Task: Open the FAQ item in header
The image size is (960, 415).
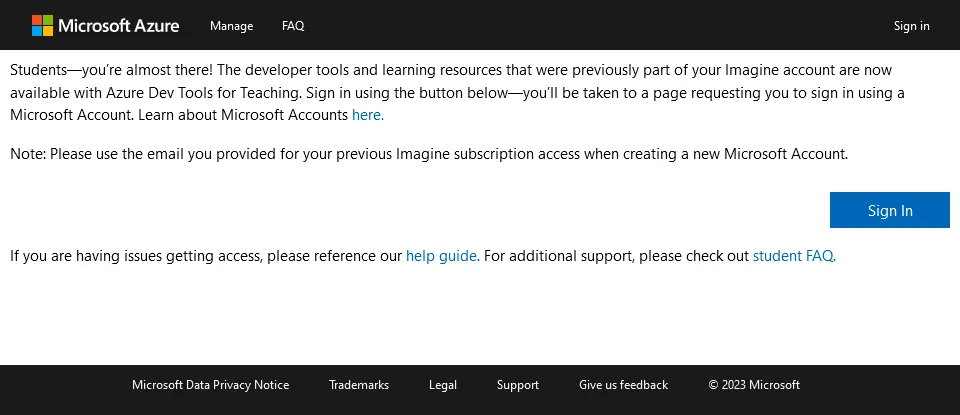Action: point(293,26)
